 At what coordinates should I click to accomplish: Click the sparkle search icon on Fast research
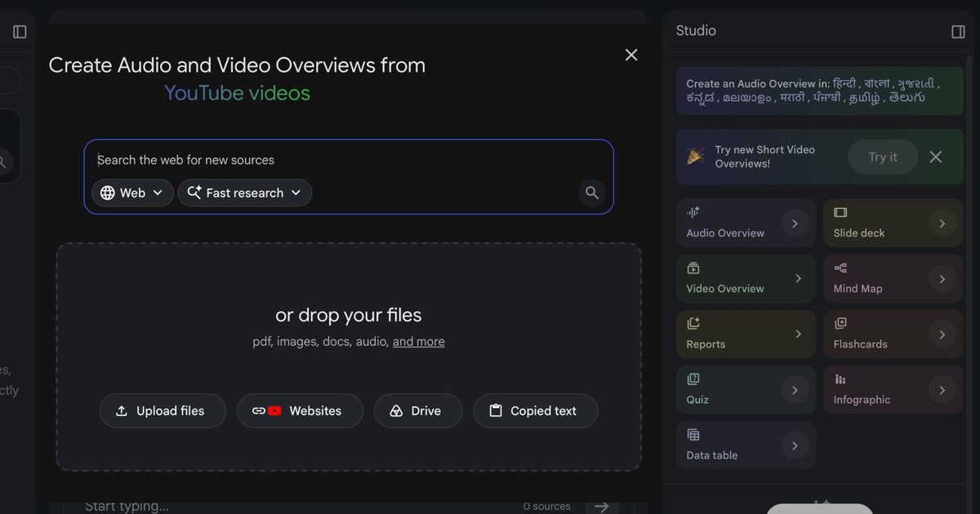coord(194,193)
